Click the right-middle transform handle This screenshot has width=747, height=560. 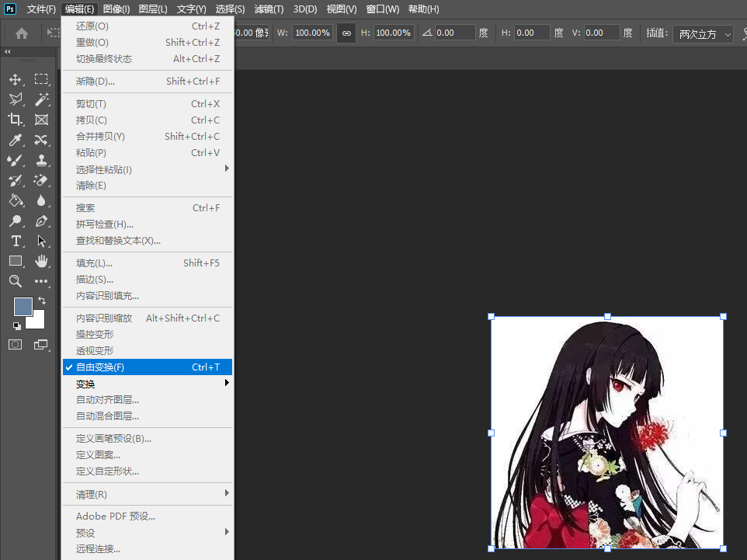[x=723, y=433]
